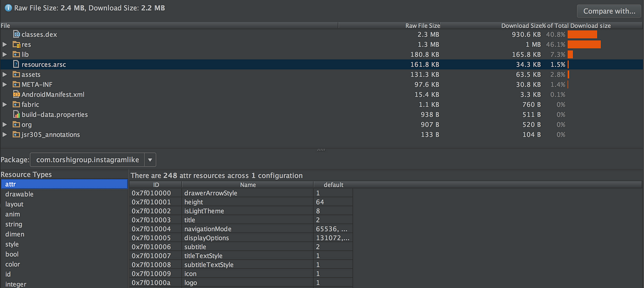This screenshot has height=288, width=644.
Task: Select the color resource type
Action: [x=63, y=264]
